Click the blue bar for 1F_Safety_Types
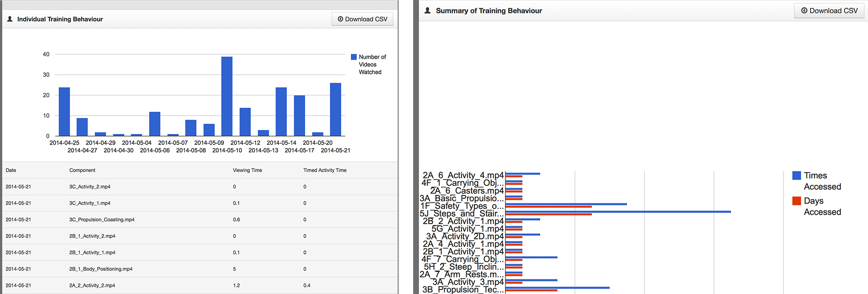The width and height of the screenshot is (868, 294). tap(566, 204)
